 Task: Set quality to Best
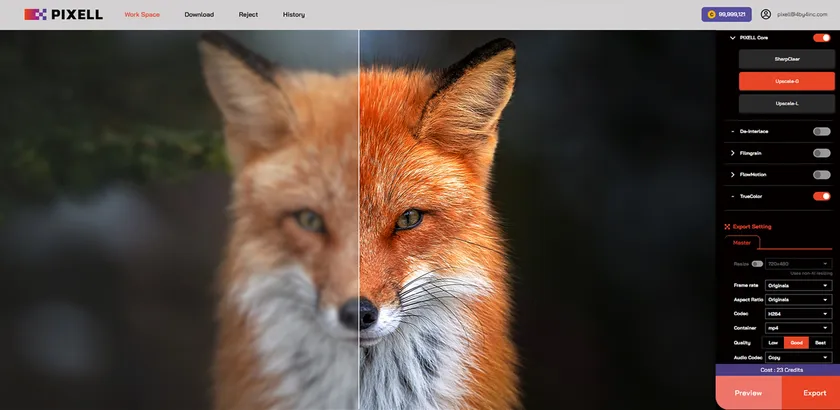click(820, 342)
